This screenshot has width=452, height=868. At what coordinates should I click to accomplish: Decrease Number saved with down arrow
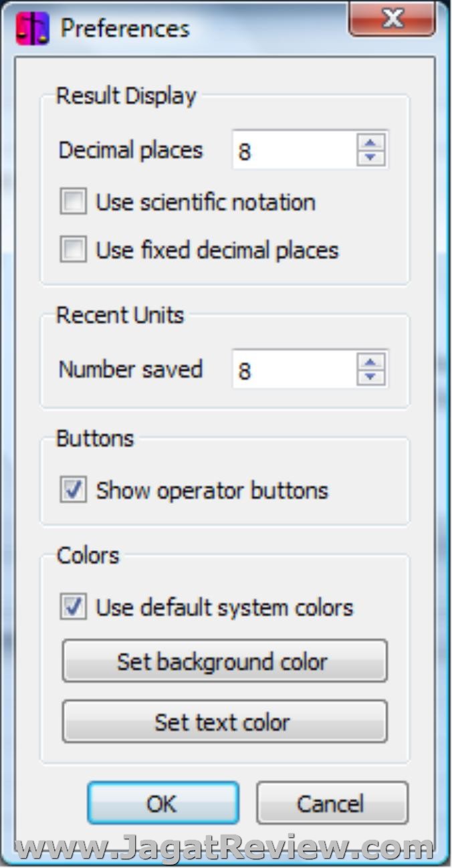pyautogui.click(x=371, y=377)
